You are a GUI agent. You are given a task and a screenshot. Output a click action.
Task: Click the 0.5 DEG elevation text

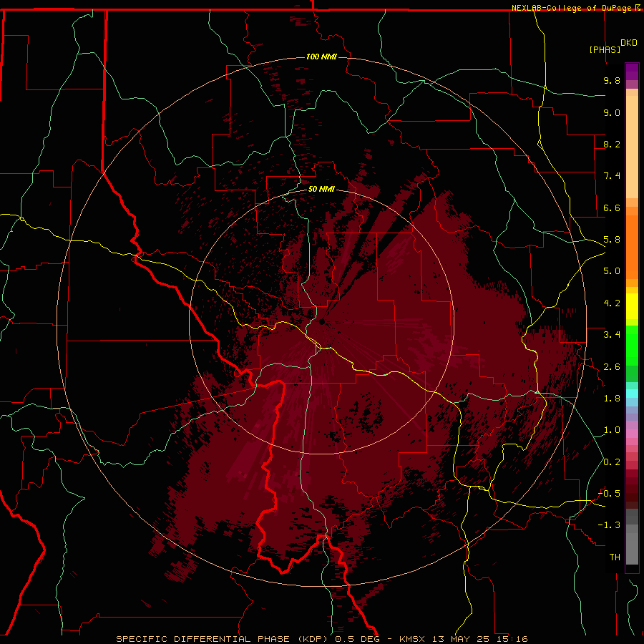tap(357, 639)
